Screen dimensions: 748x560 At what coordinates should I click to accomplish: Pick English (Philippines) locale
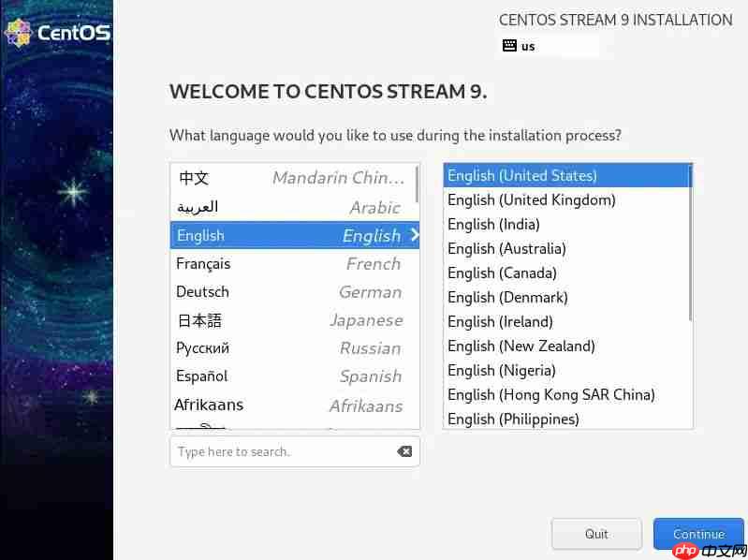566,419
